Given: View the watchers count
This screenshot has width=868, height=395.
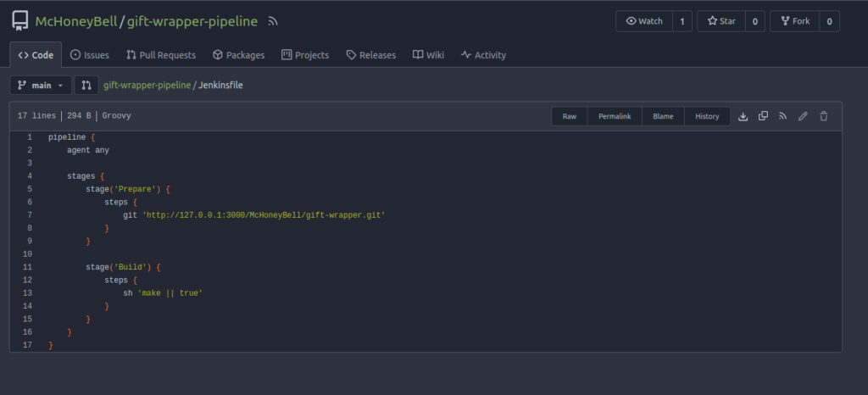Looking at the screenshot, I should (682, 21).
